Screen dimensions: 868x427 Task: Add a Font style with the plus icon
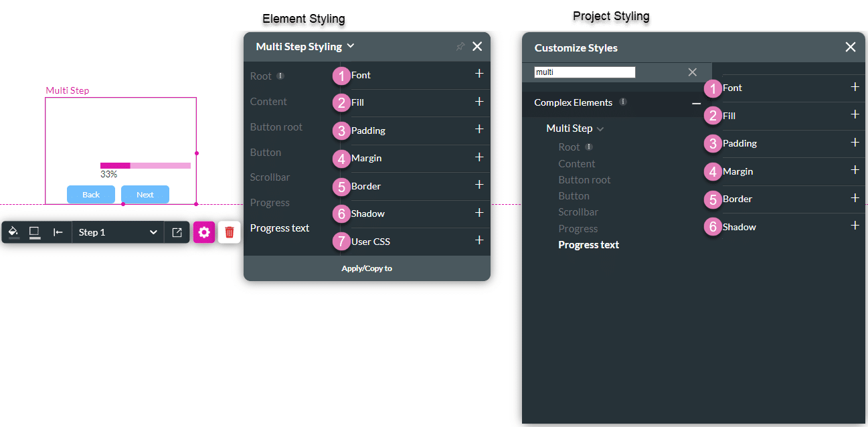(x=479, y=75)
